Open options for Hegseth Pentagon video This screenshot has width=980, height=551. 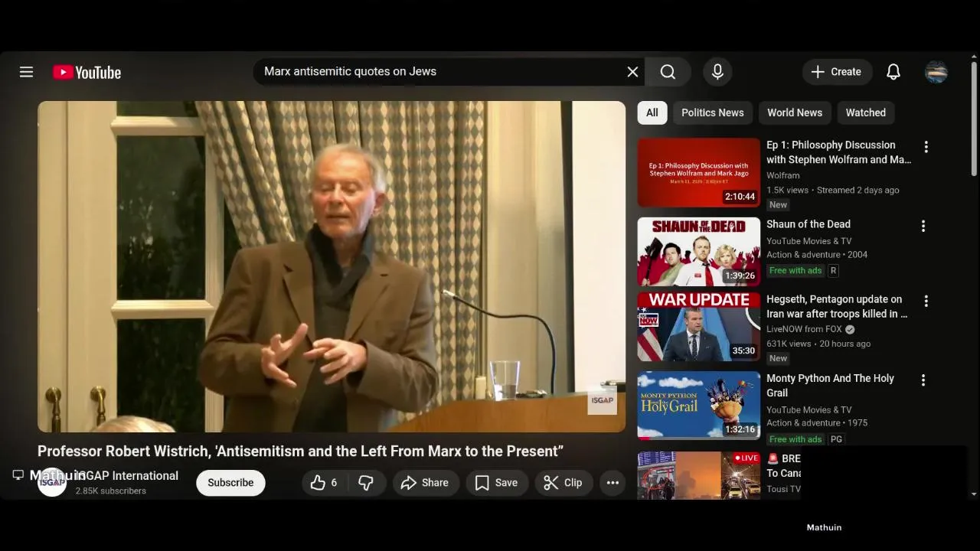[926, 302]
